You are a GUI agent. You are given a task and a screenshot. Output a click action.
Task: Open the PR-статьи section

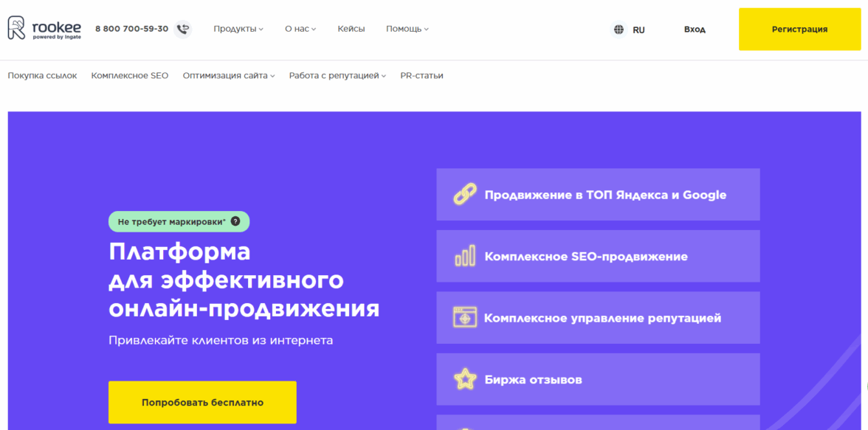(421, 76)
